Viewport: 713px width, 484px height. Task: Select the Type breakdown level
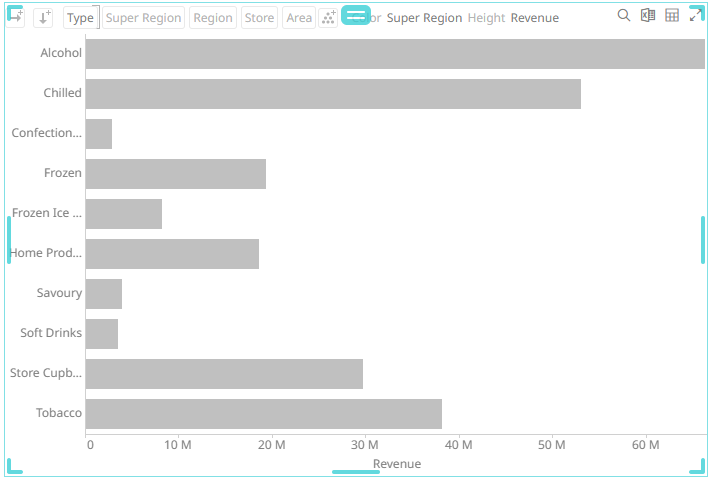coord(80,18)
